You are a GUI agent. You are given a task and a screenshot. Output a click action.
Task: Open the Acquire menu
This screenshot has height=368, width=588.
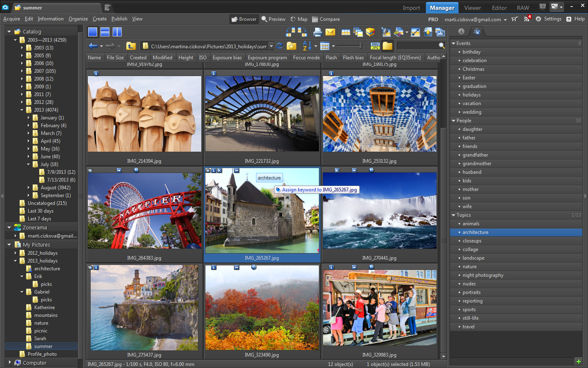11,19
